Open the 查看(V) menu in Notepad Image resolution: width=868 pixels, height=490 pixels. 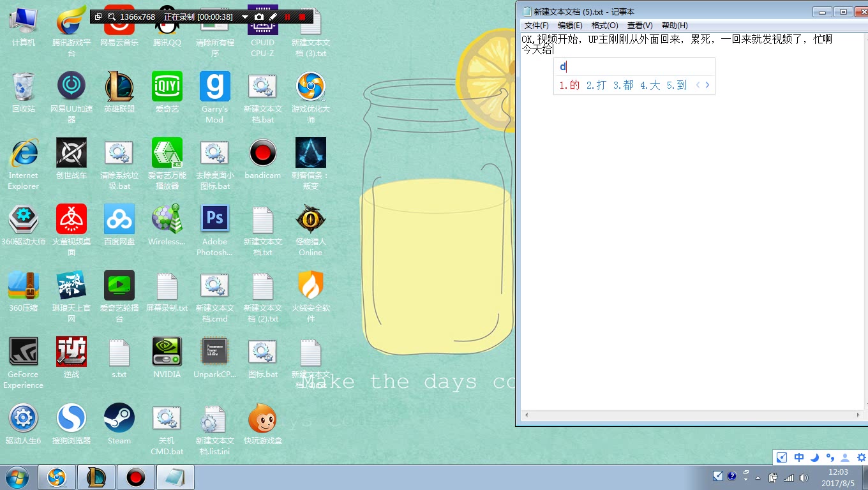pyautogui.click(x=640, y=26)
